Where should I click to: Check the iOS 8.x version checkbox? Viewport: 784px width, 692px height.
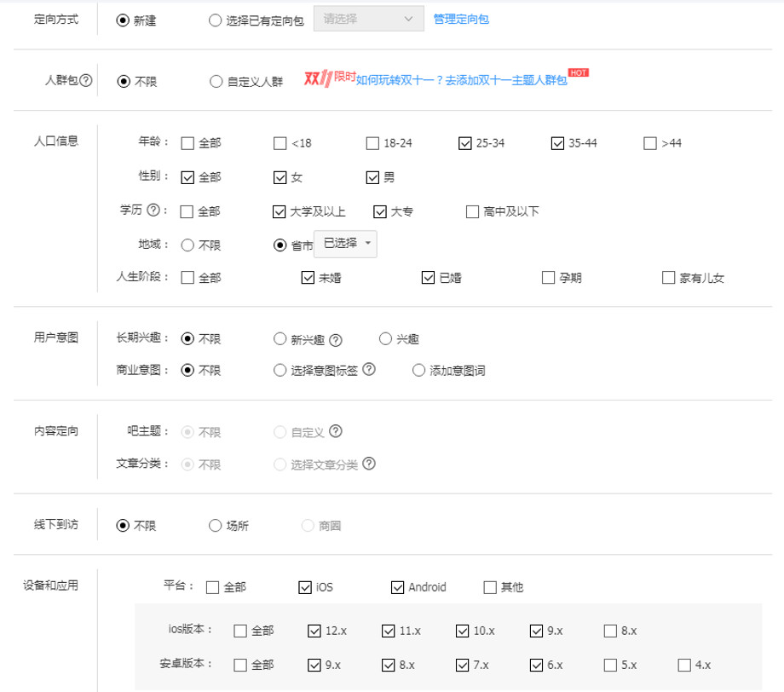610,631
